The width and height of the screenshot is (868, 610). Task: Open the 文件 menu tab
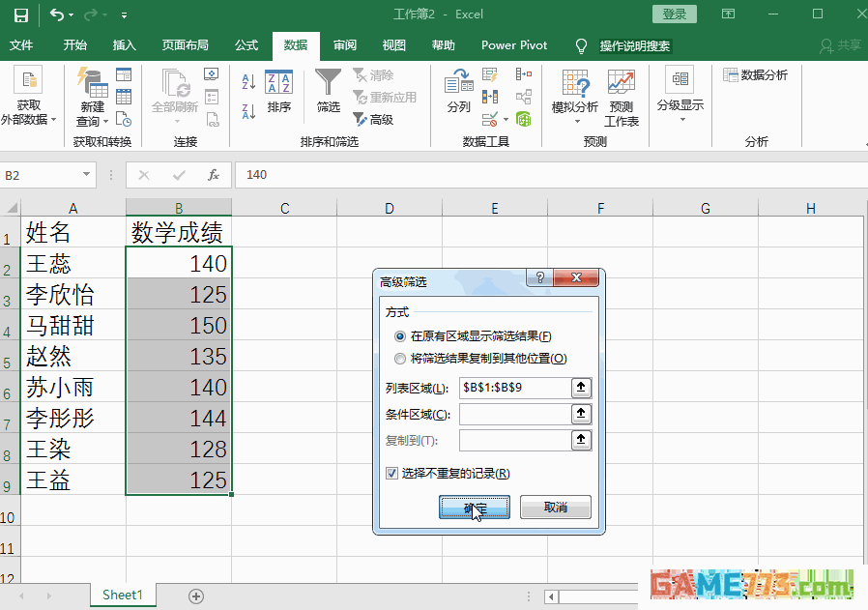pos(21,45)
